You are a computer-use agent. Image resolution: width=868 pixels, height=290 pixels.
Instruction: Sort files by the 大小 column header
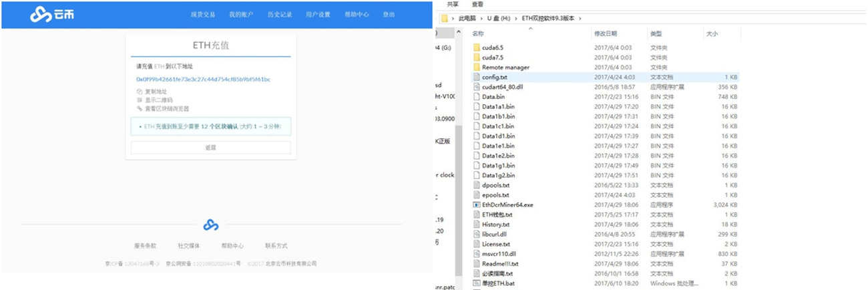coord(711,33)
